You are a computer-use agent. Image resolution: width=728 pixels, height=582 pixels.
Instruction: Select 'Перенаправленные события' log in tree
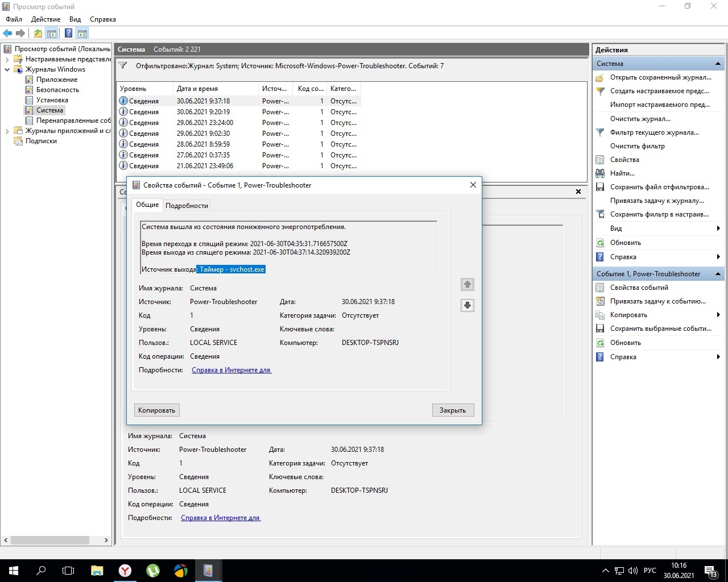pos(73,120)
